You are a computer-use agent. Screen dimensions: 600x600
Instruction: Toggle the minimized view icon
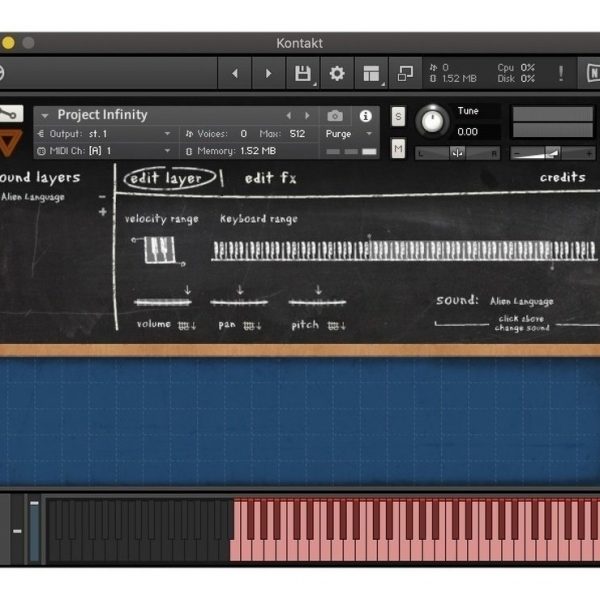click(405, 73)
